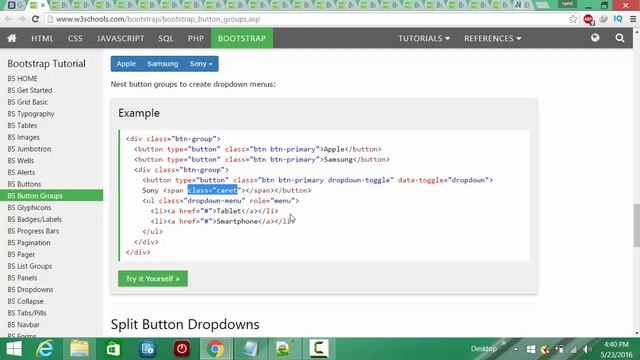
Task: Open BS Typography link
Action: 31,114
